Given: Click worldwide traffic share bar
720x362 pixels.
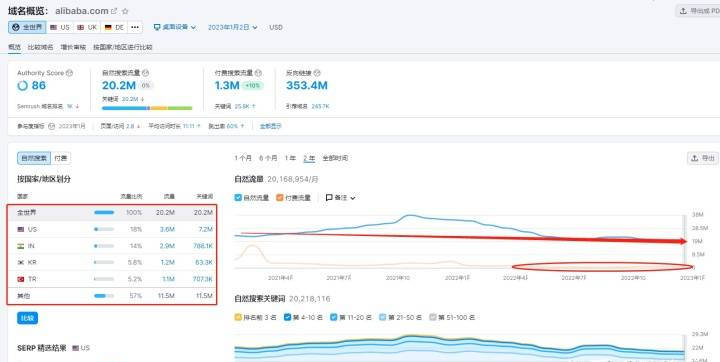Looking at the screenshot, I should click(104, 213).
